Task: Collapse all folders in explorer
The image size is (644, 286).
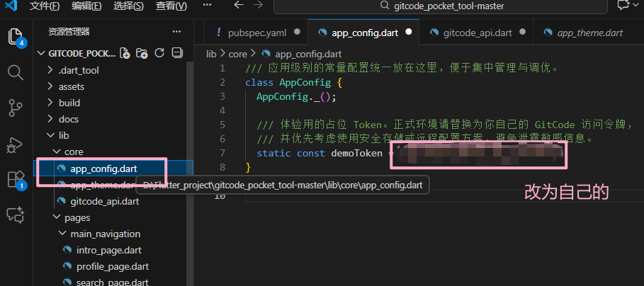Action: tap(177, 53)
